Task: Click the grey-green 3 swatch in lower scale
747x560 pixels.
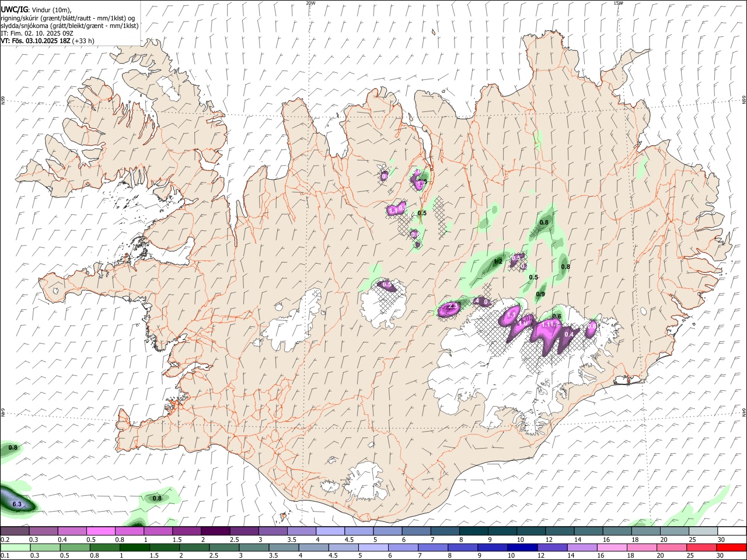Action: tap(253, 548)
